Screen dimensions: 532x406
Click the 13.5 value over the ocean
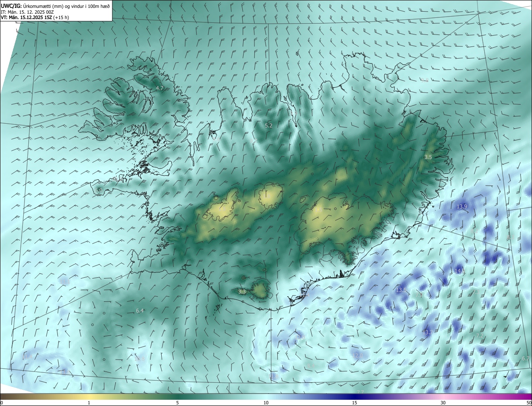401,290
